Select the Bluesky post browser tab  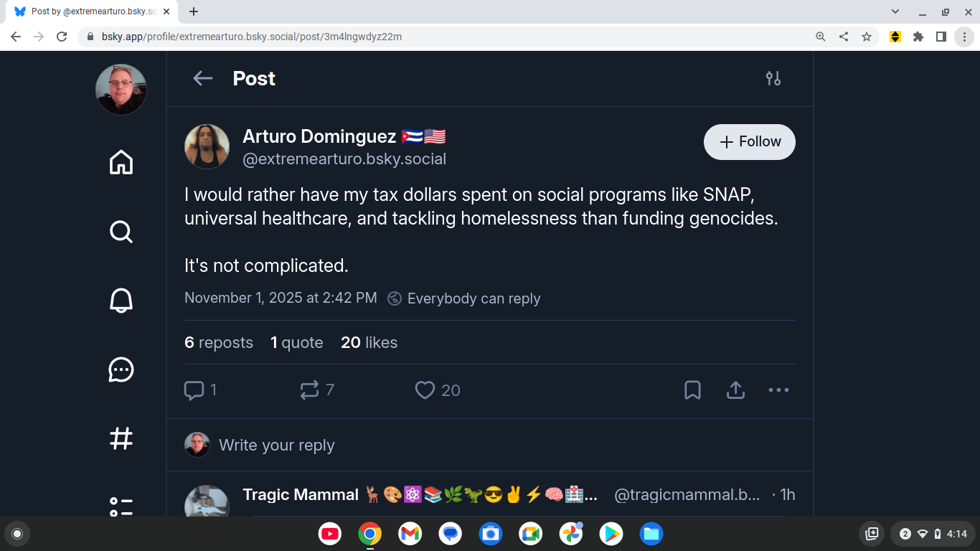[x=86, y=11]
